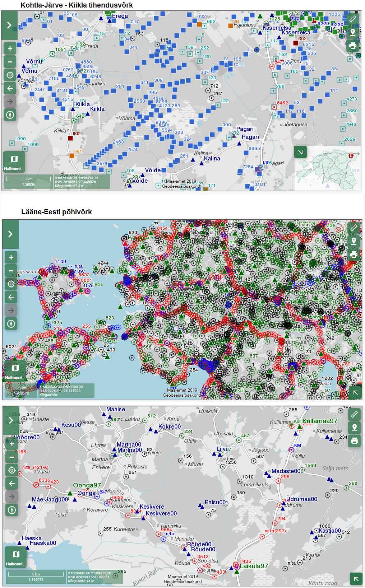Switch basemap via Halltooni button, Kohtla-Järve map

click(x=14, y=162)
